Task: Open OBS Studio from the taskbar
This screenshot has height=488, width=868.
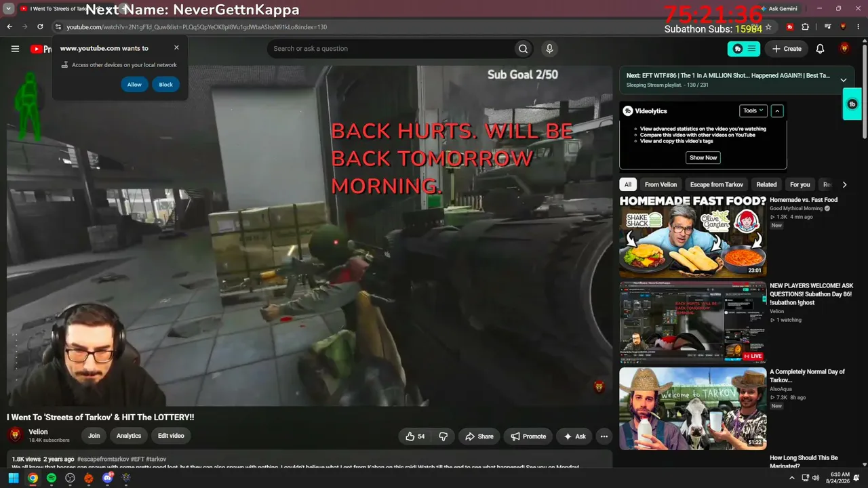Action: tap(70, 478)
